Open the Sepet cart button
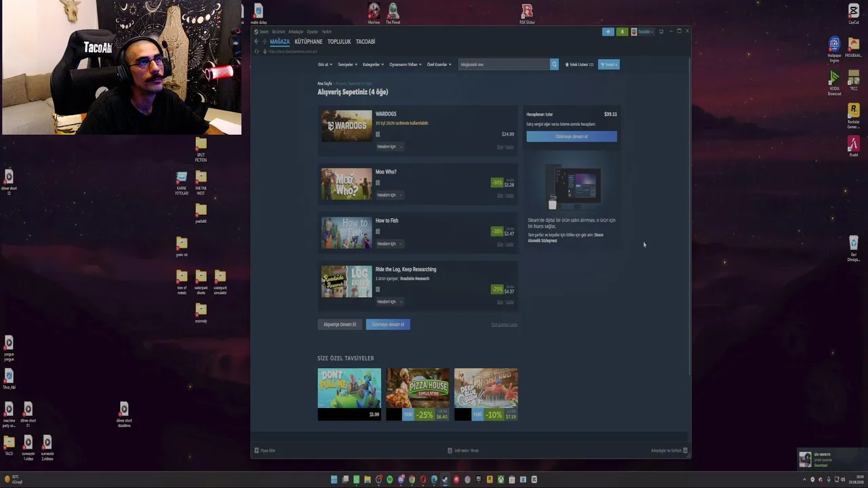The width and height of the screenshot is (868, 488). [x=609, y=64]
